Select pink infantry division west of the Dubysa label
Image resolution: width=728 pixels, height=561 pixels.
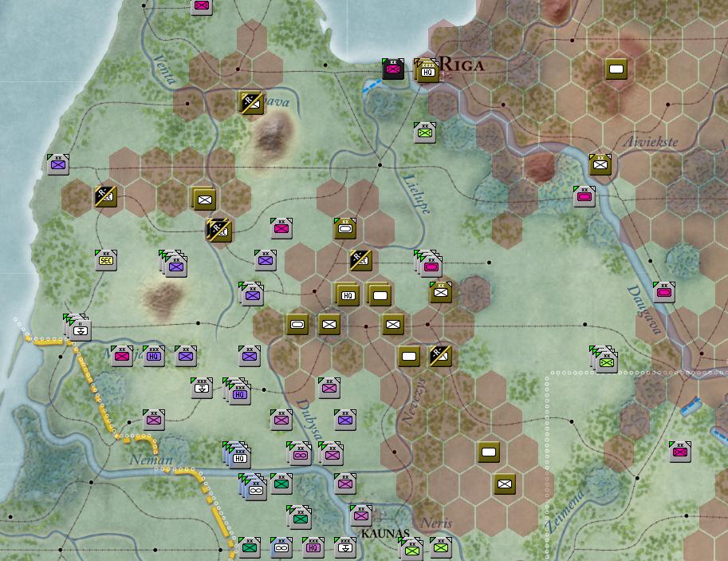click(281, 420)
